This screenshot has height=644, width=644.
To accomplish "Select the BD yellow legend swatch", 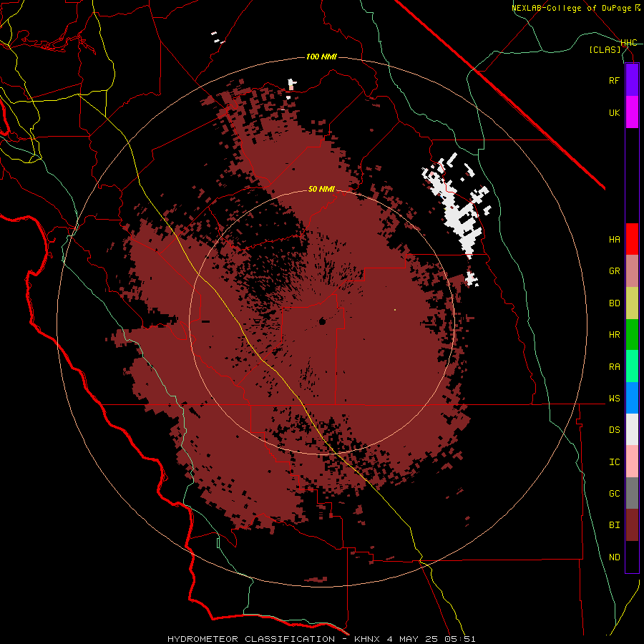I will pyautogui.click(x=632, y=303).
